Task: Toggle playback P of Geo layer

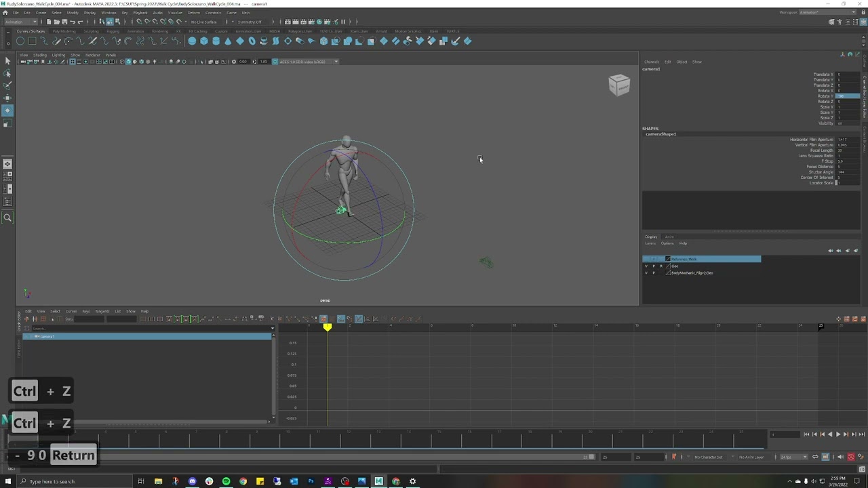Action: pos(654,266)
